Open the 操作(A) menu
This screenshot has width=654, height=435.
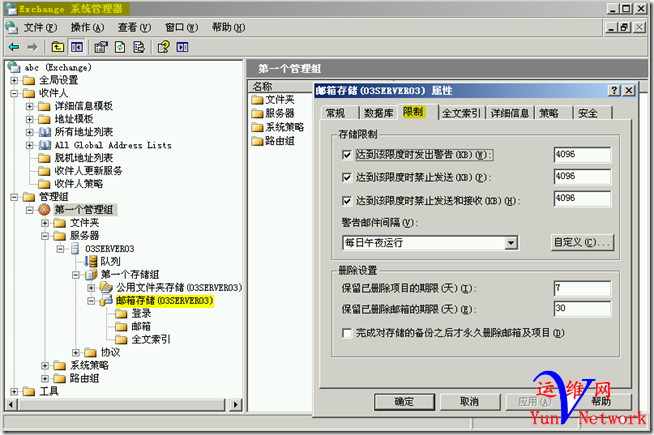click(87, 28)
